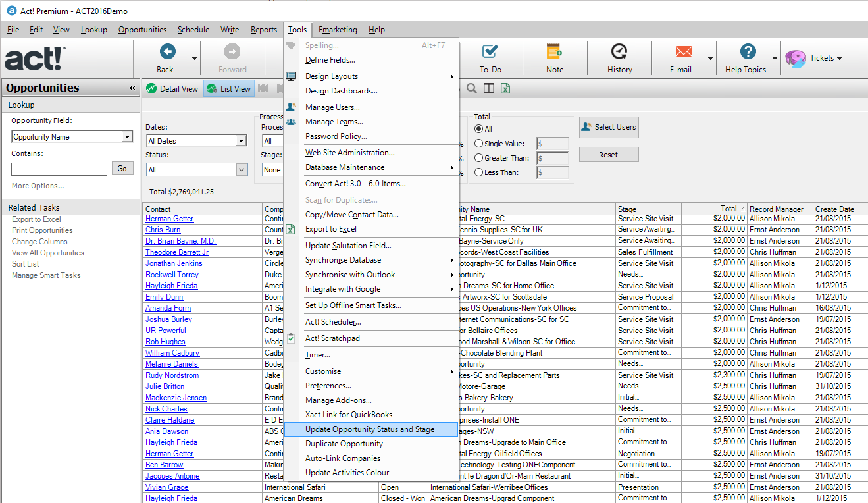Collapse the Opportunities navigation pane
868x503 pixels.
[x=132, y=88]
